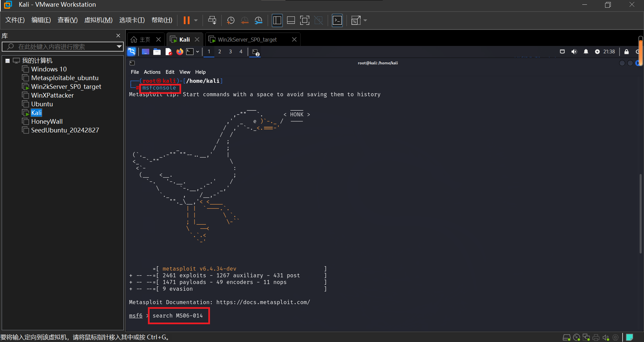The image size is (644, 342).
Task: Send Ctrl+Alt+Del to the virtual machine
Action: click(212, 20)
